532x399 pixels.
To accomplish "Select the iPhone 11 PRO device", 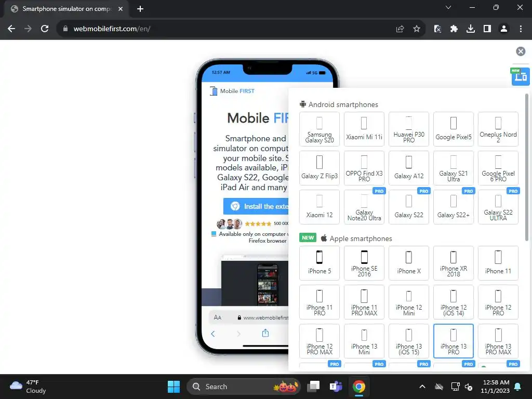I will coord(320,302).
